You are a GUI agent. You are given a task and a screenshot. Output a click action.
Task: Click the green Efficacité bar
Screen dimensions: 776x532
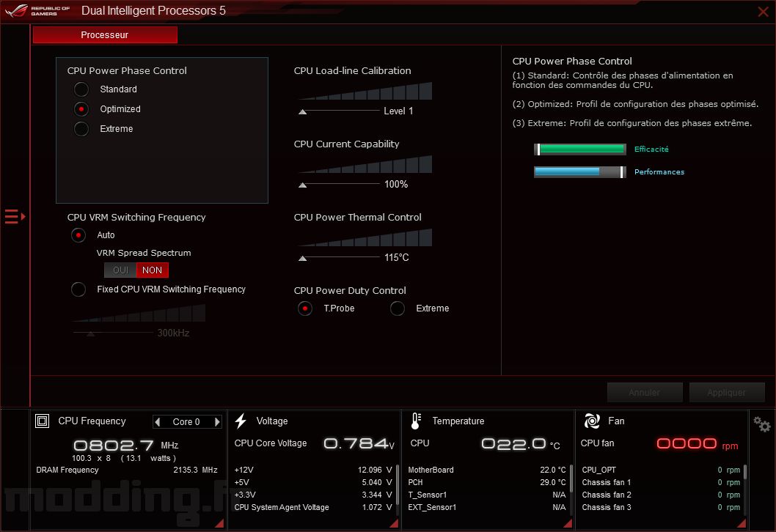pyautogui.click(x=580, y=149)
